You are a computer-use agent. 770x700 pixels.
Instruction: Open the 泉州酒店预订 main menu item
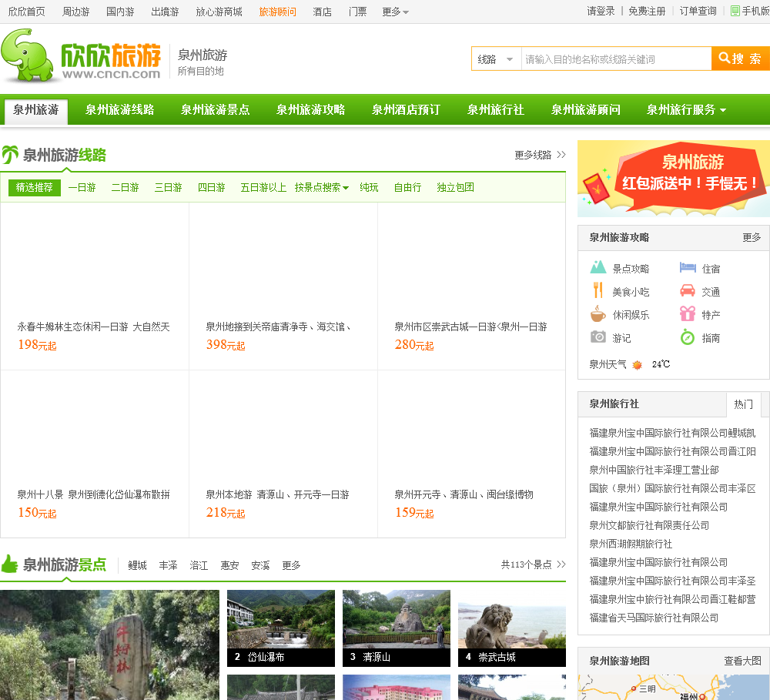coord(406,109)
